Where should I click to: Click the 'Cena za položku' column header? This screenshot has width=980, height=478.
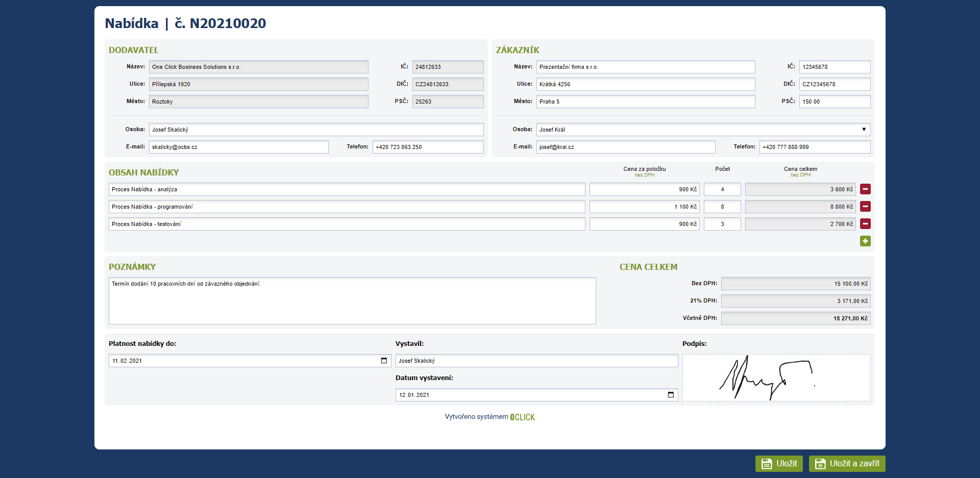coord(645,169)
